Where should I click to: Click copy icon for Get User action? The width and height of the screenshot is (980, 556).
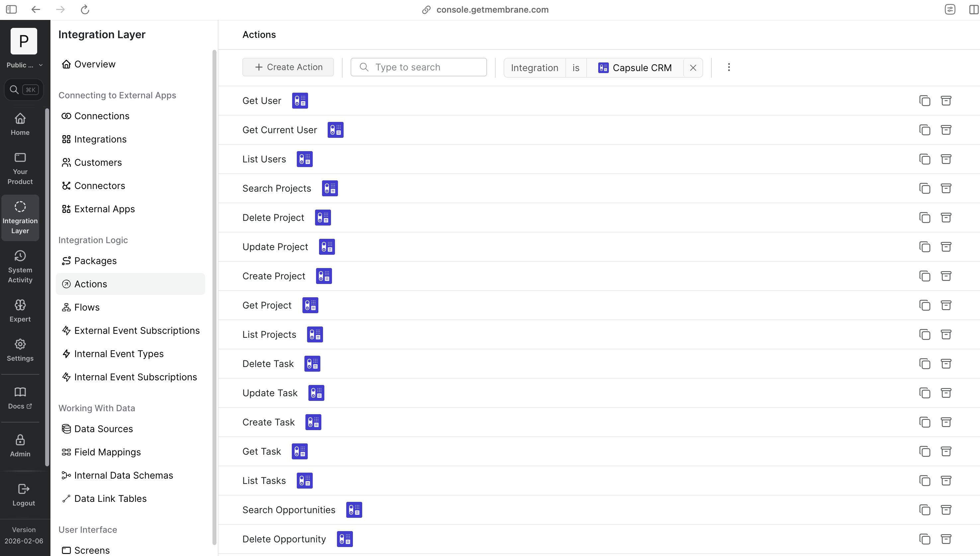[925, 101]
